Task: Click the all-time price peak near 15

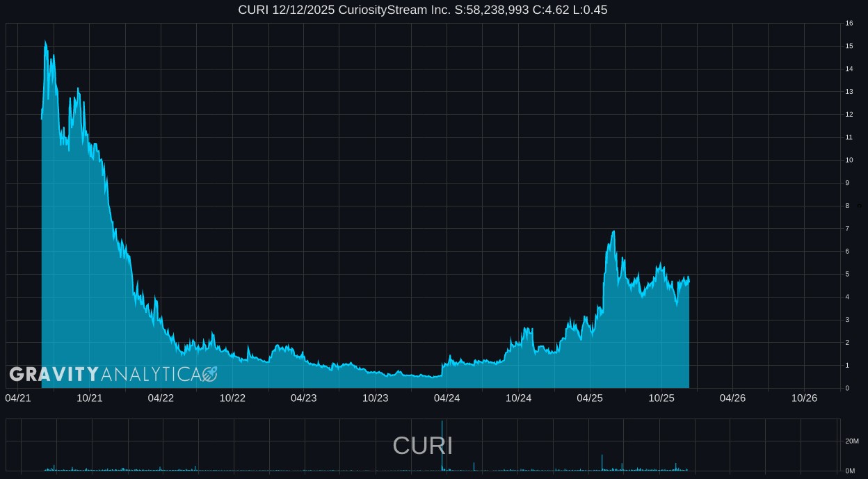Action: coord(45,42)
